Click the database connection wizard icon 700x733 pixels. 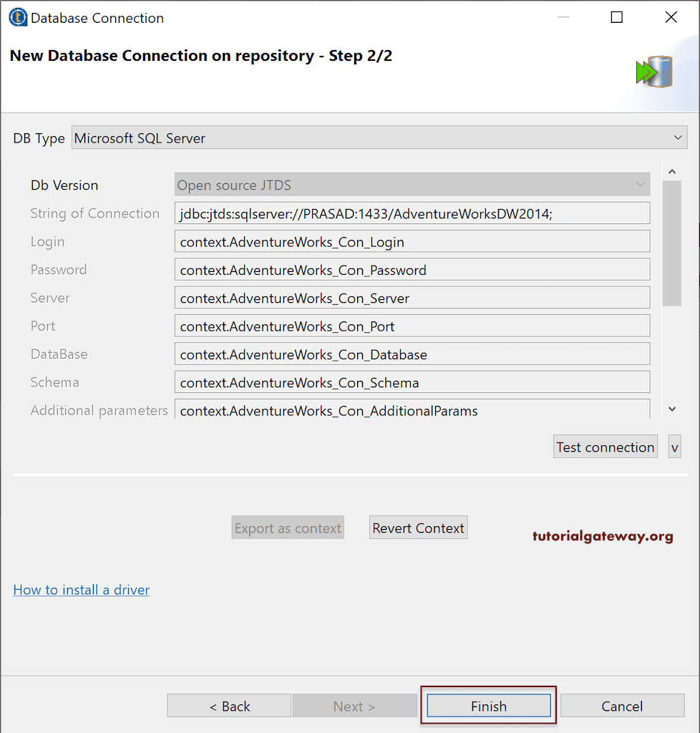tap(653, 72)
